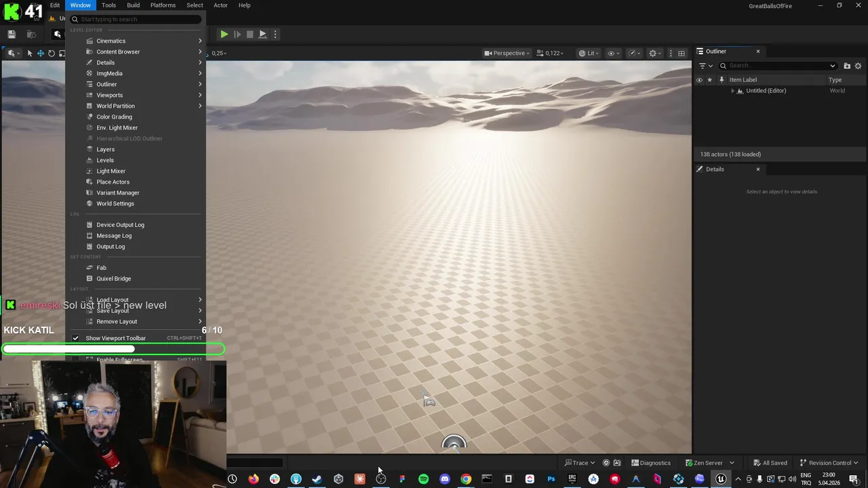868x488 pixels.
Task: Open the Outliner settings gear icon
Action: pyautogui.click(x=858, y=66)
